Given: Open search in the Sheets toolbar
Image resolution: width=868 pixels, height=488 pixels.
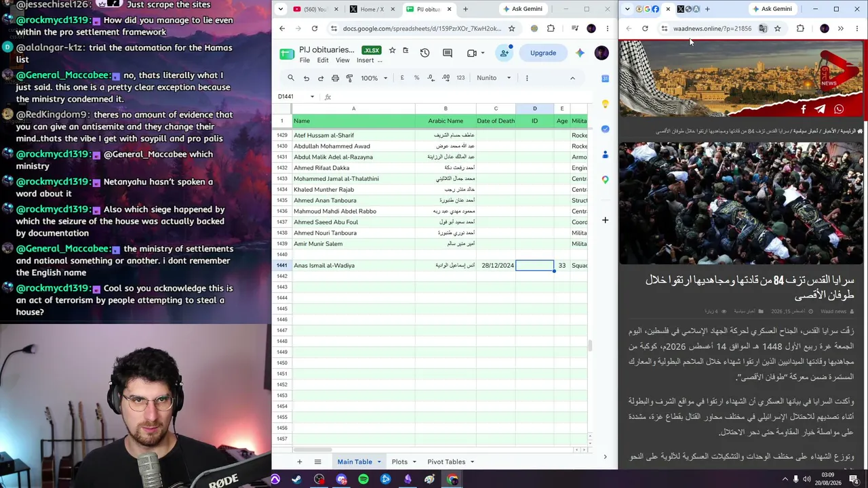Looking at the screenshot, I should point(291,78).
